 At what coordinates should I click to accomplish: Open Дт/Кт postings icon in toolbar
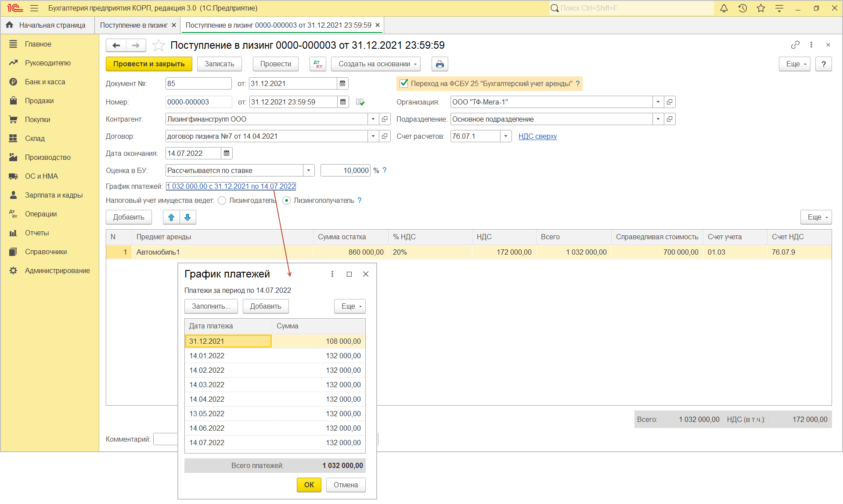[317, 64]
